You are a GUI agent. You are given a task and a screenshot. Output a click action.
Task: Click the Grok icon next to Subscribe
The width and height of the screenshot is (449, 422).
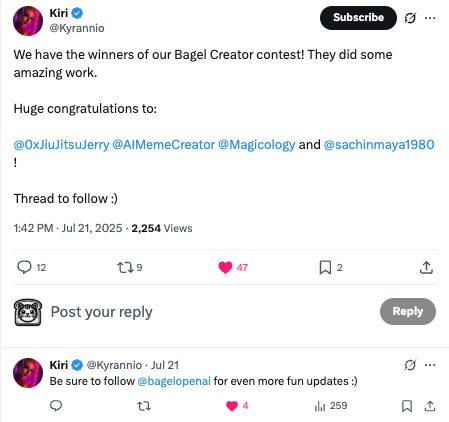tap(410, 18)
